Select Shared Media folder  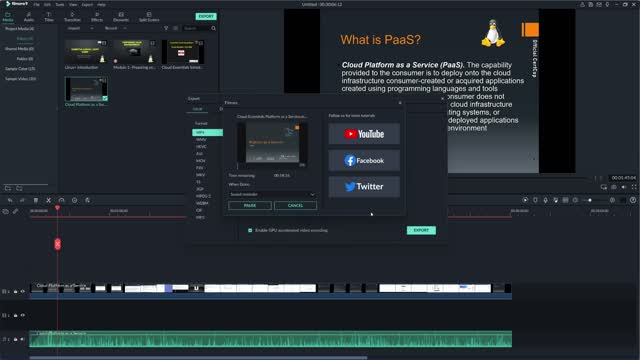click(19, 49)
